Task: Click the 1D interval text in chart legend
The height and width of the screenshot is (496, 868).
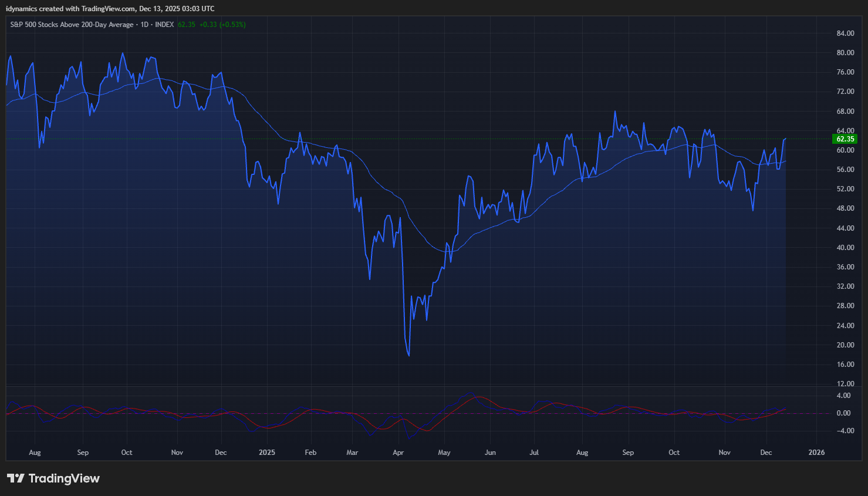Action: pos(144,25)
